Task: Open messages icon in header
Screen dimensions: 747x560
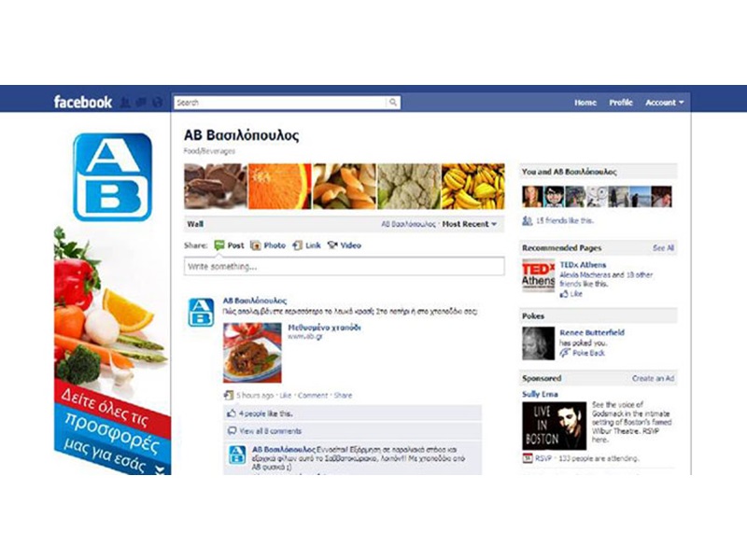Action: (141, 102)
